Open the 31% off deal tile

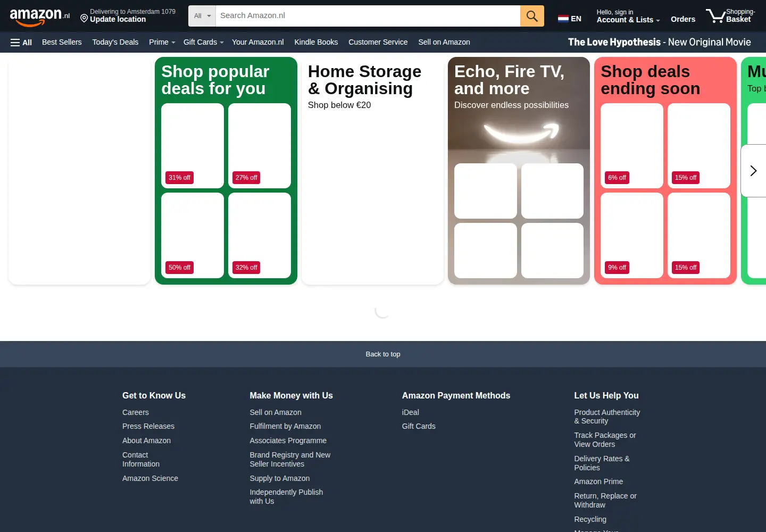193,146
